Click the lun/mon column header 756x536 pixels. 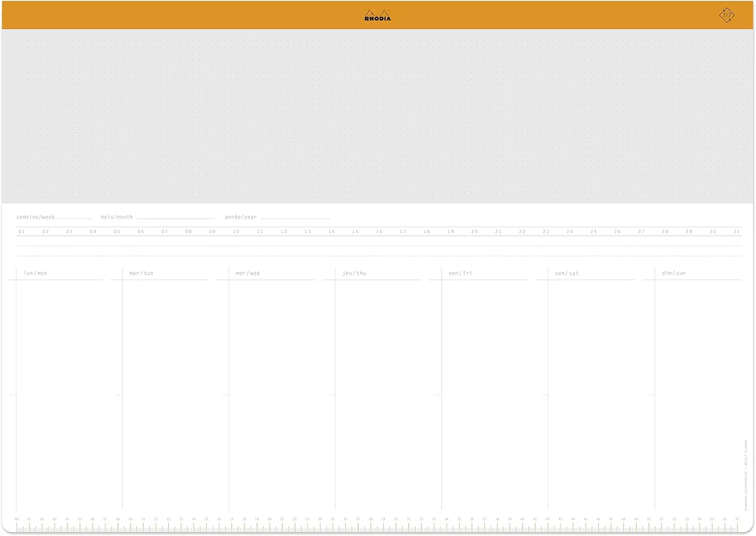(x=35, y=273)
